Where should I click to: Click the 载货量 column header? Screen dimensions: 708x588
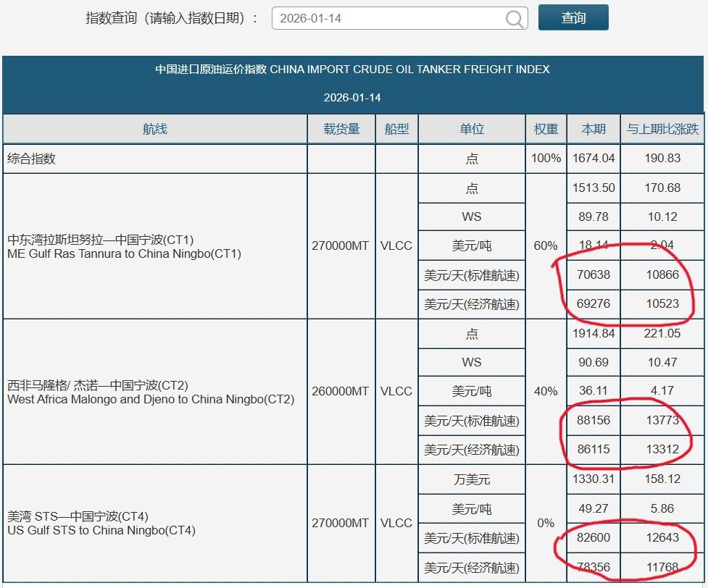pyautogui.click(x=341, y=129)
